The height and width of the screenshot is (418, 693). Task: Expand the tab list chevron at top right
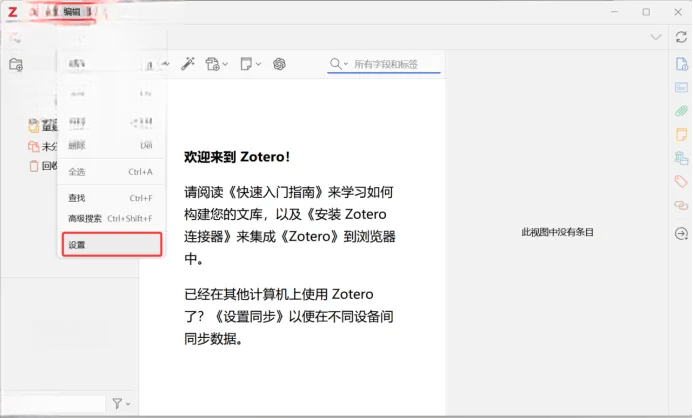(x=656, y=37)
